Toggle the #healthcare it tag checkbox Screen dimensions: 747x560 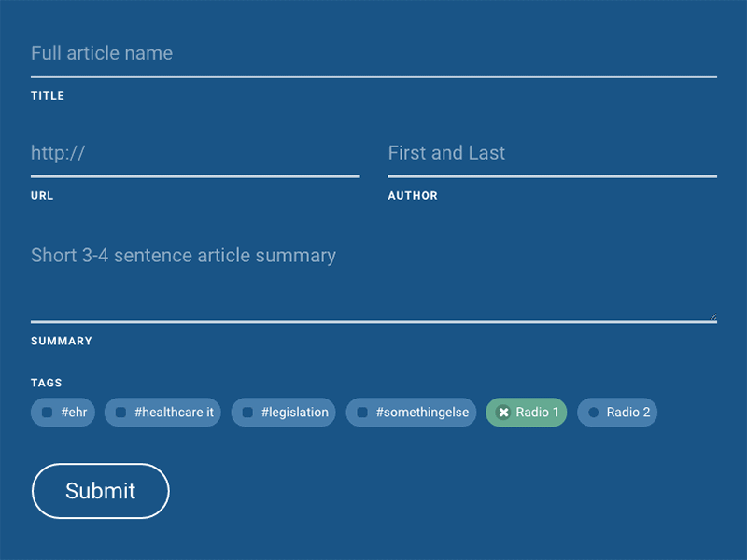click(120, 413)
